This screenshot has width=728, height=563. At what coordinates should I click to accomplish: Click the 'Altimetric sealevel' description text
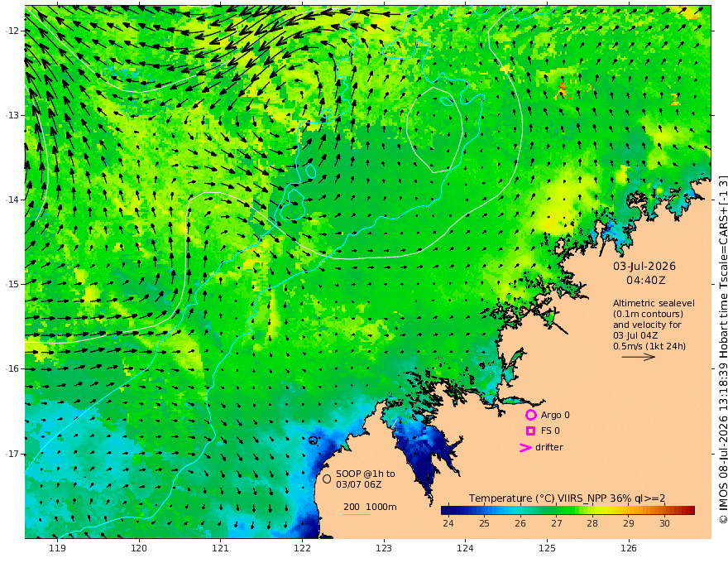[x=654, y=303]
